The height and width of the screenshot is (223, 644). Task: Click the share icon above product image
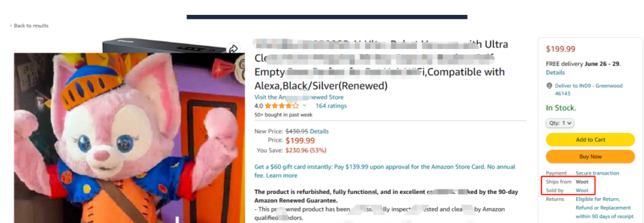click(233, 49)
